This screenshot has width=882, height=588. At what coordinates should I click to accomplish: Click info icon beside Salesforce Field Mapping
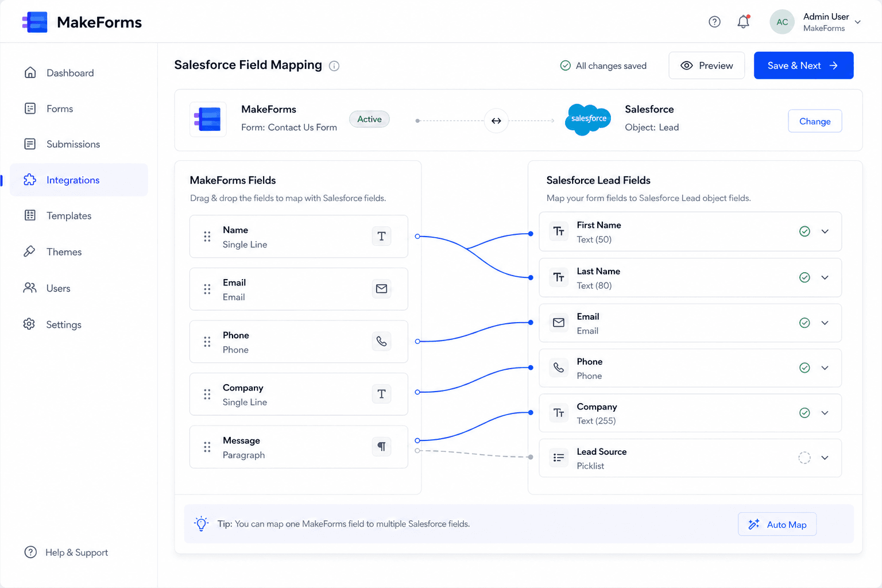[334, 66]
